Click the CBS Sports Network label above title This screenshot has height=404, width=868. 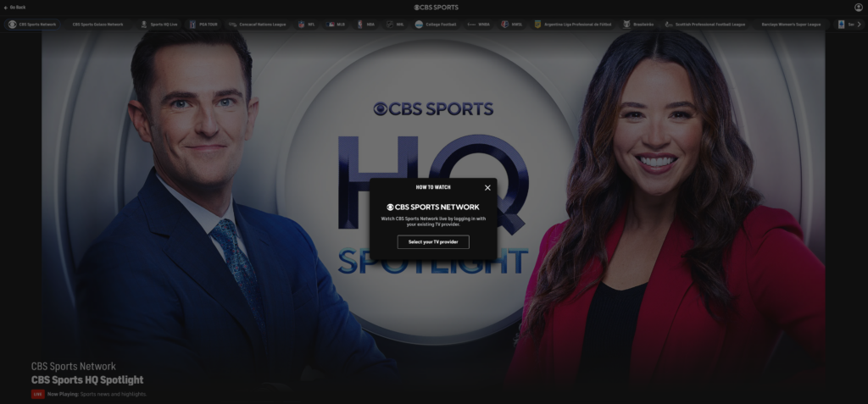pos(74,367)
